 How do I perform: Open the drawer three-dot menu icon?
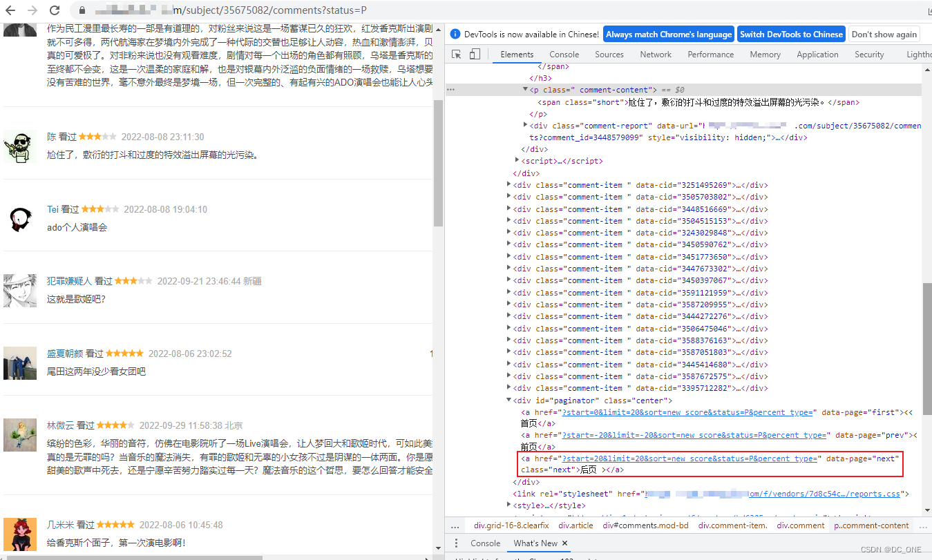pos(456,543)
